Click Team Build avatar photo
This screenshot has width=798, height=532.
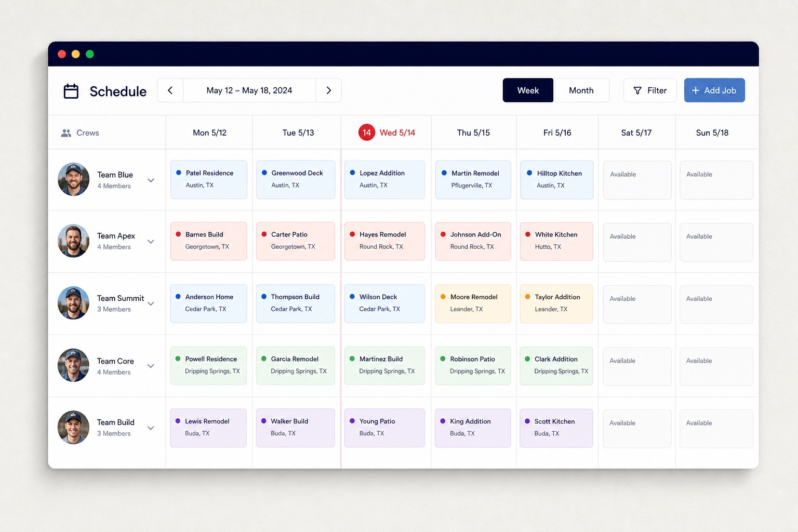pyautogui.click(x=73, y=427)
